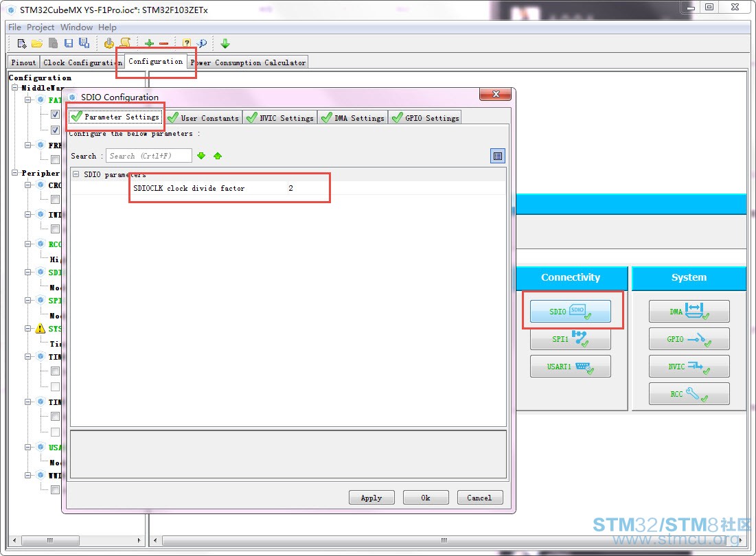Open the Help menu

[x=108, y=27]
